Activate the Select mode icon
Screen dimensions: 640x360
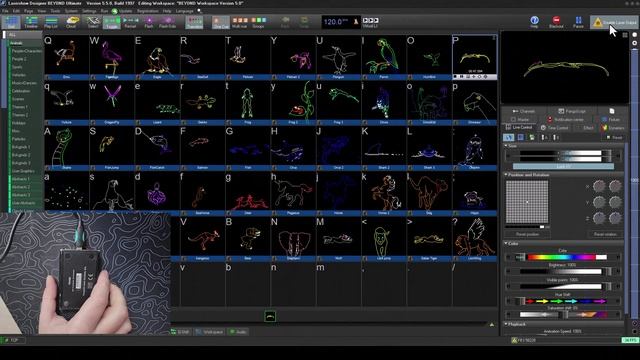[93, 22]
